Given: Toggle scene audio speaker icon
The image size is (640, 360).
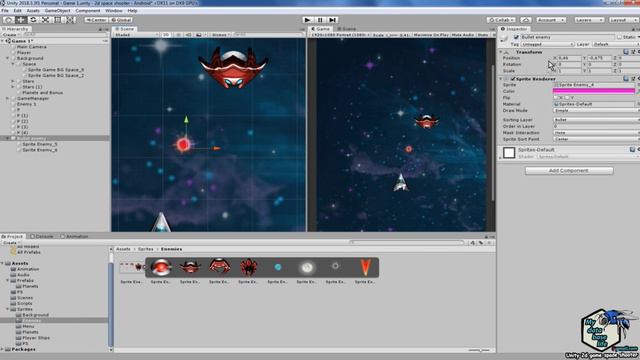Looking at the screenshot, I should pos(188,35).
